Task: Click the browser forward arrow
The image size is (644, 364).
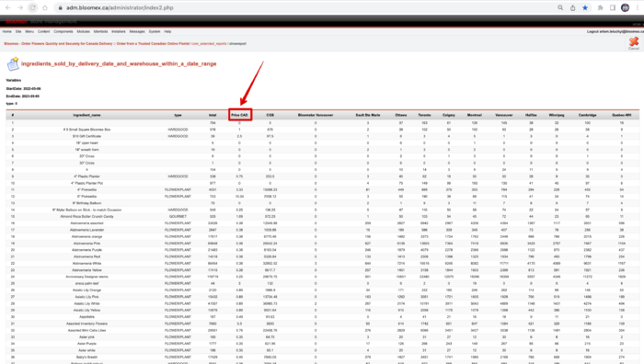Action: click(20, 7)
